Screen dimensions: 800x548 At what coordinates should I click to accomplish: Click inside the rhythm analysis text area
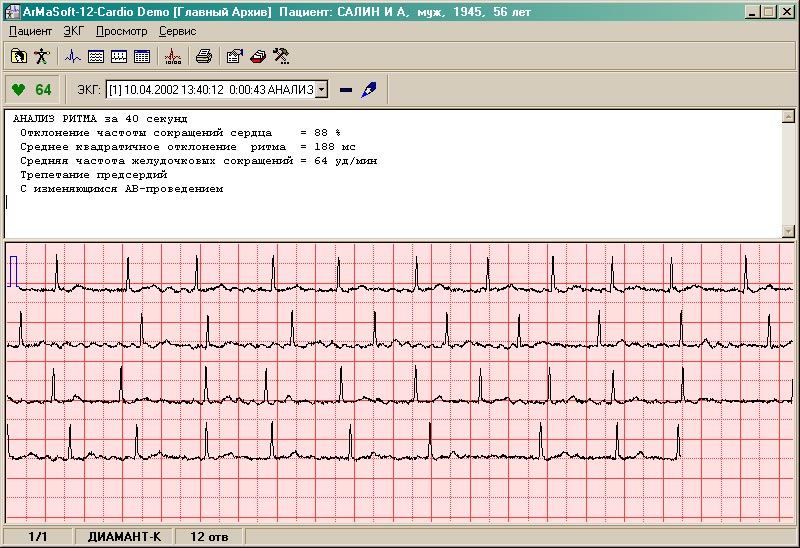click(x=393, y=173)
